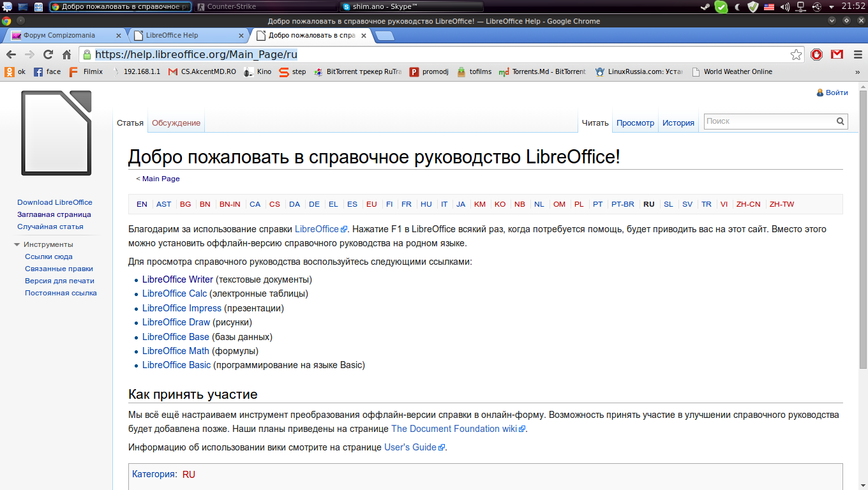Click inside the Поиск search field
This screenshot has height=490, width=868.
tap(769, 121)
